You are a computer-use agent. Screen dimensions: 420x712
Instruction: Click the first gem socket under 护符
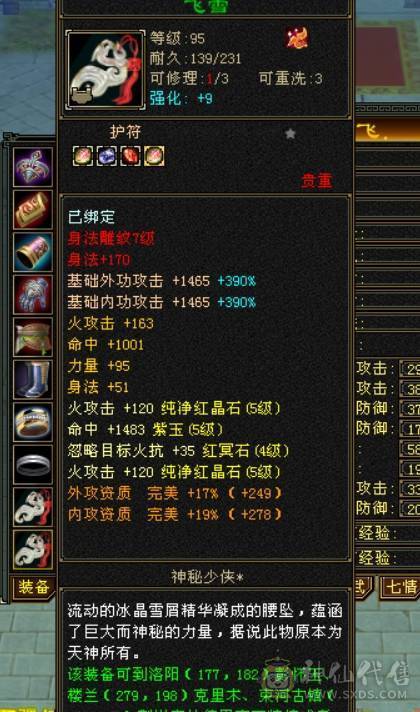83,156
